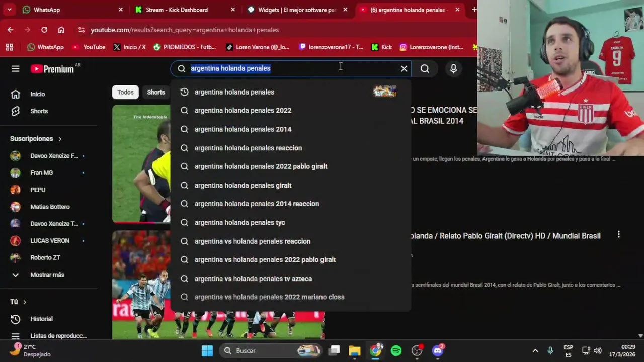
Task: Switch to the Widgets browser tab
Action: pyautogui.click(x=297, y=10)
